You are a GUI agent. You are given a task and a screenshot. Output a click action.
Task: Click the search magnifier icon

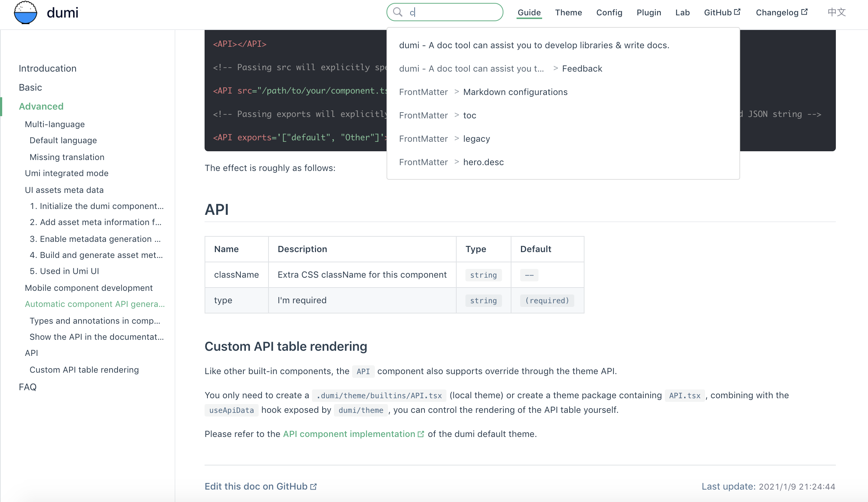[x=397, y=12]
